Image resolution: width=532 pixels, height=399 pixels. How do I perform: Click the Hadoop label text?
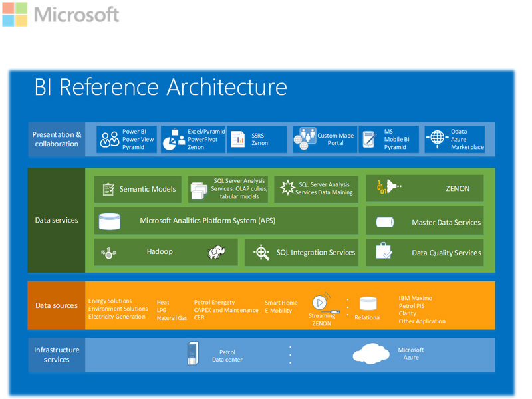(x=160, y=252)
